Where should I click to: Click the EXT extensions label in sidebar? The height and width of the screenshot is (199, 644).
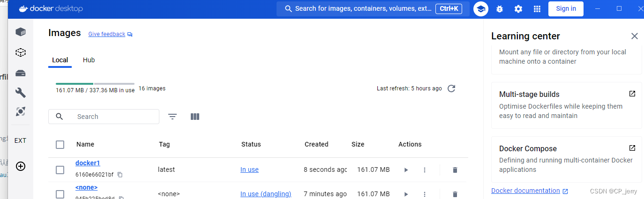click(x=20, y=140)
